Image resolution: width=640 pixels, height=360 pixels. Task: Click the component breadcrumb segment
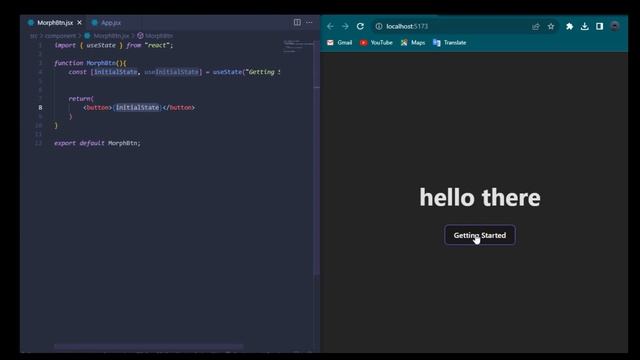60,36
